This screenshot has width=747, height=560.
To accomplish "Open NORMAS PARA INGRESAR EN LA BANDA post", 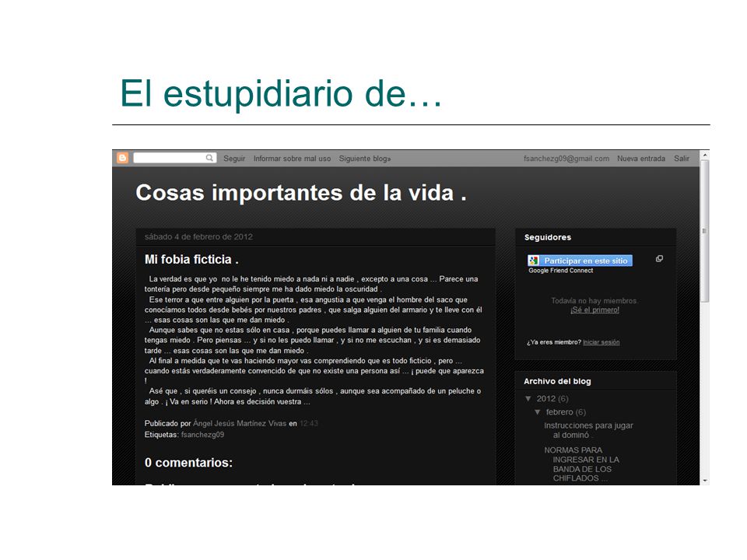I will [x=582, y=464].
